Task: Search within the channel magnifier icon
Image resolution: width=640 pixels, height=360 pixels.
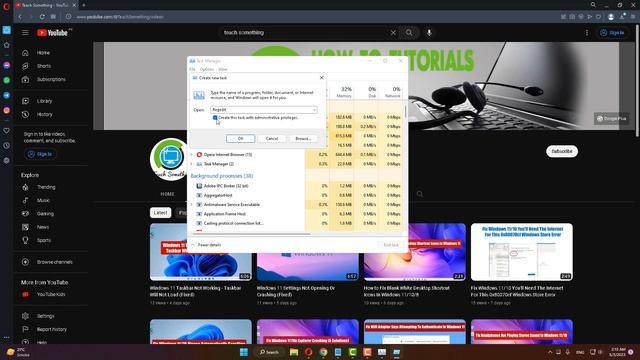Action: (x=420, y=194)
